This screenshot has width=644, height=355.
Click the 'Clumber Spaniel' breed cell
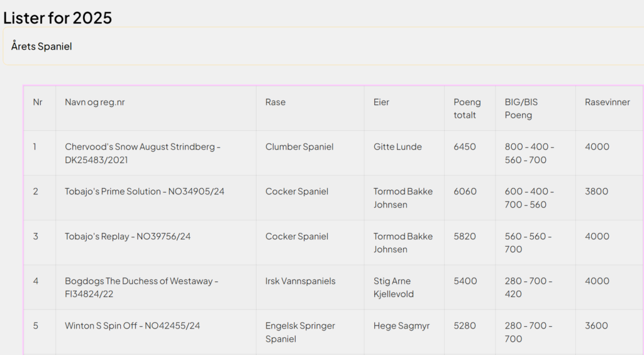click(x=299, y=147)
